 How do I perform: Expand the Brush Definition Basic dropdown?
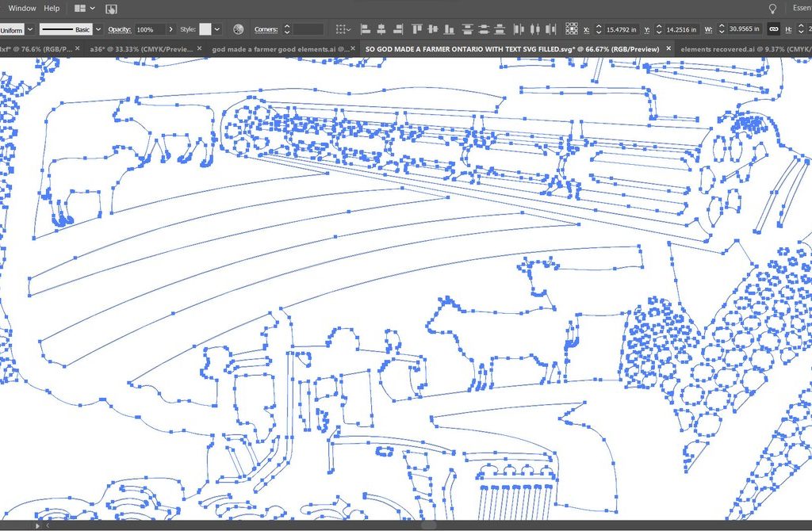point(98,29)
